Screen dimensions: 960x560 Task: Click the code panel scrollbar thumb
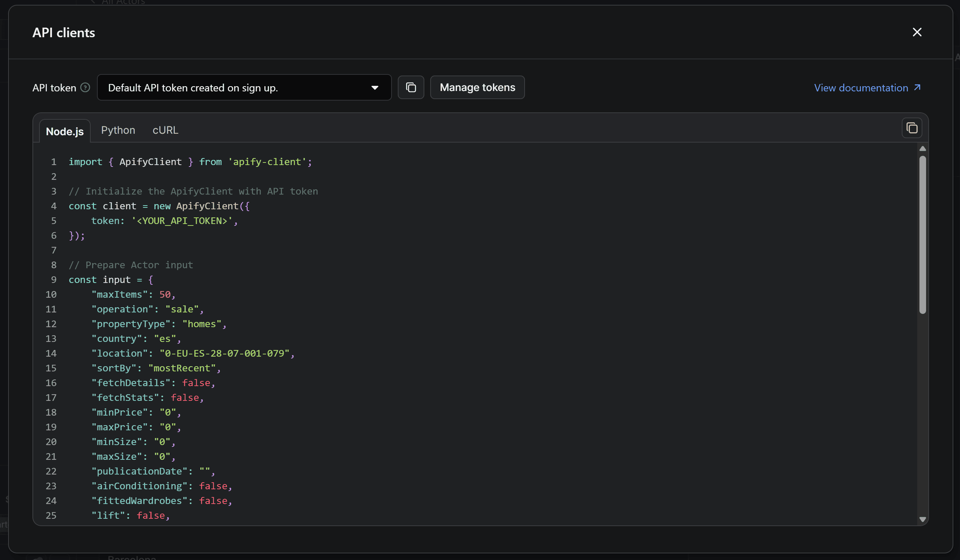922,234
